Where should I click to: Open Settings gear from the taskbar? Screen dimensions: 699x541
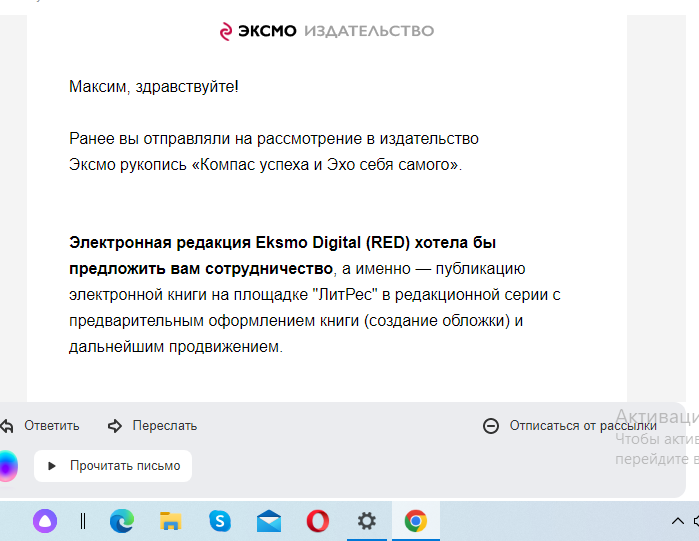(366, 521)
